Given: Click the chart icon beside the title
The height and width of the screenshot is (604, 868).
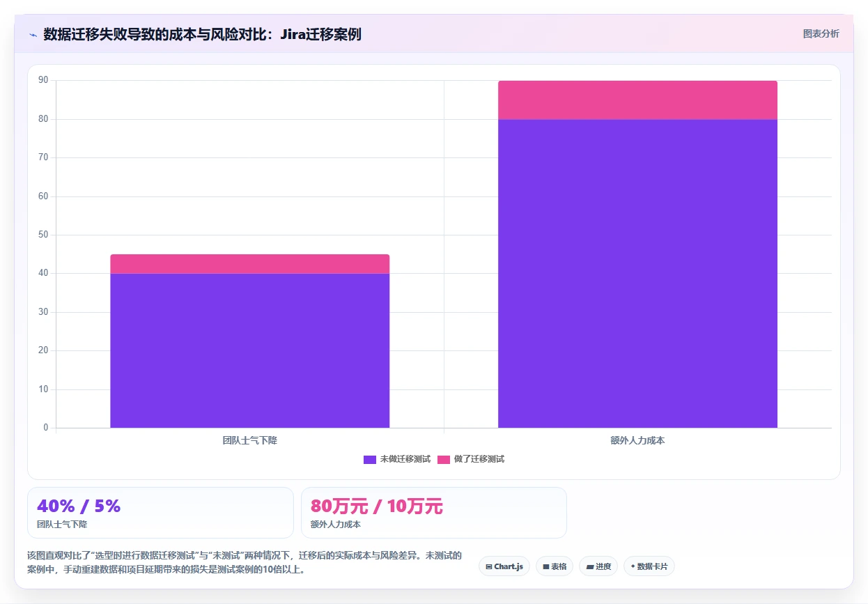Looking at the screenshot, I should pos(33,34).
